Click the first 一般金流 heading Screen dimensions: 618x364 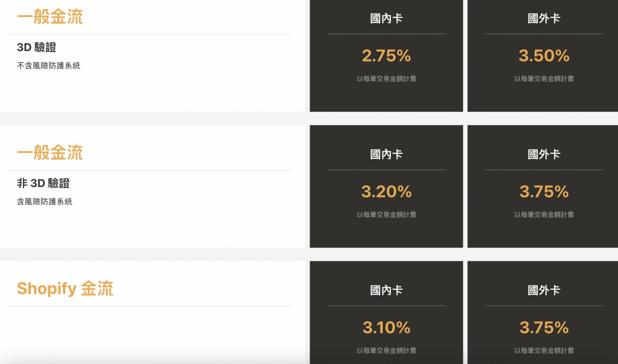coord(50,17)
